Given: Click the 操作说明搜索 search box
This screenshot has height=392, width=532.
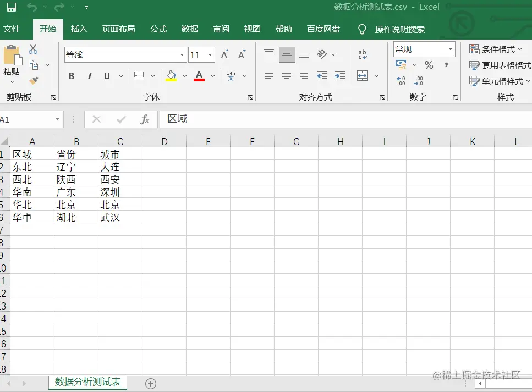Looking at the screenshot, I should click(x=399, y=30).
